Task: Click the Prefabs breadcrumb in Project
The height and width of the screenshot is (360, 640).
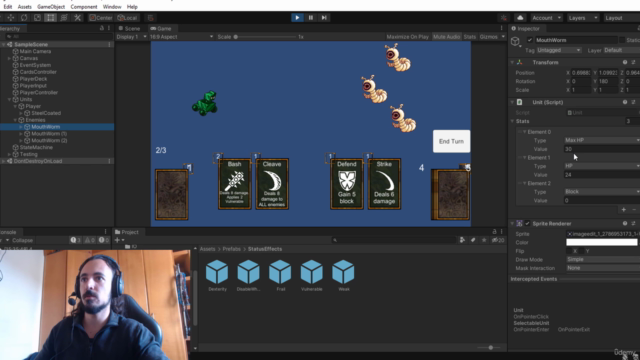Action: pyautogui.click(x=231, y=249)
